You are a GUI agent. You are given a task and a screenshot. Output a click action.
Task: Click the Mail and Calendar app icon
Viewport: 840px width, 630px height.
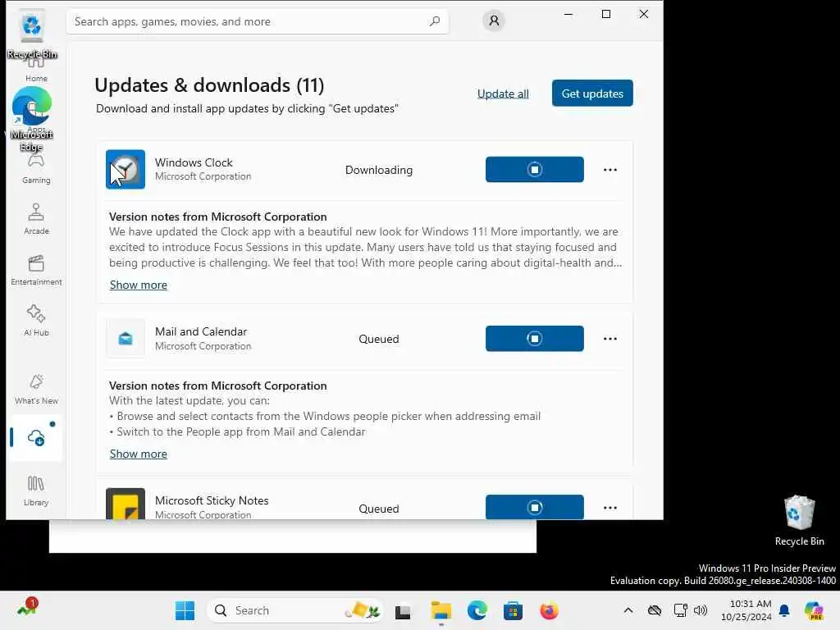click(x=126, y=339)
